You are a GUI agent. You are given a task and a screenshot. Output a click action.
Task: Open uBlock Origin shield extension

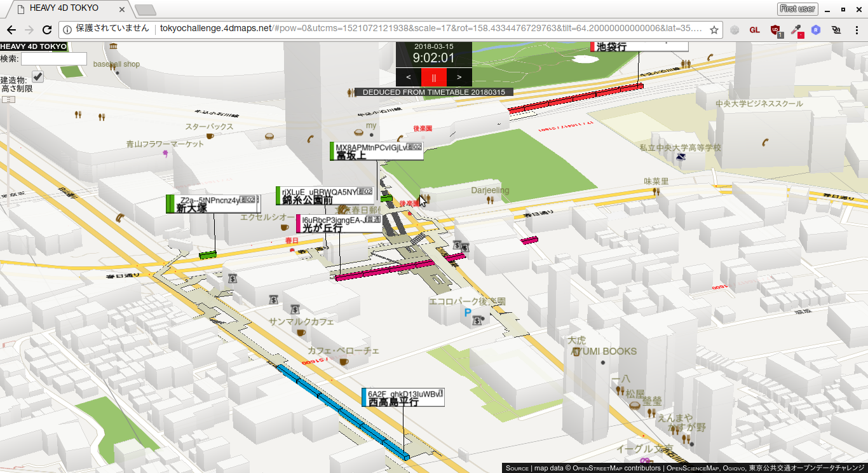coord(776,30)
